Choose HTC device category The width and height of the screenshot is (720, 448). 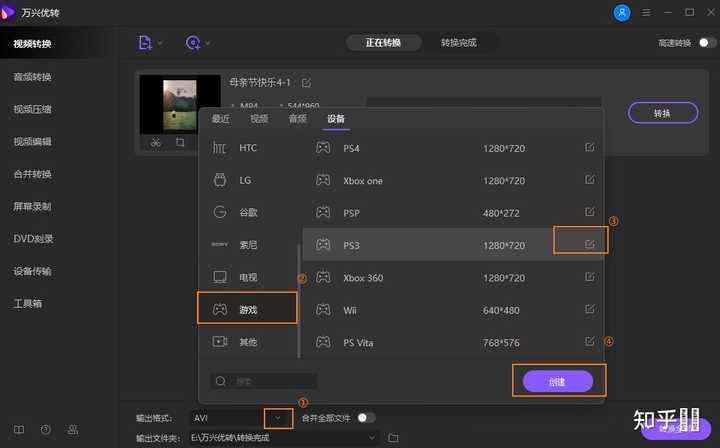click(x=248, y=148)
